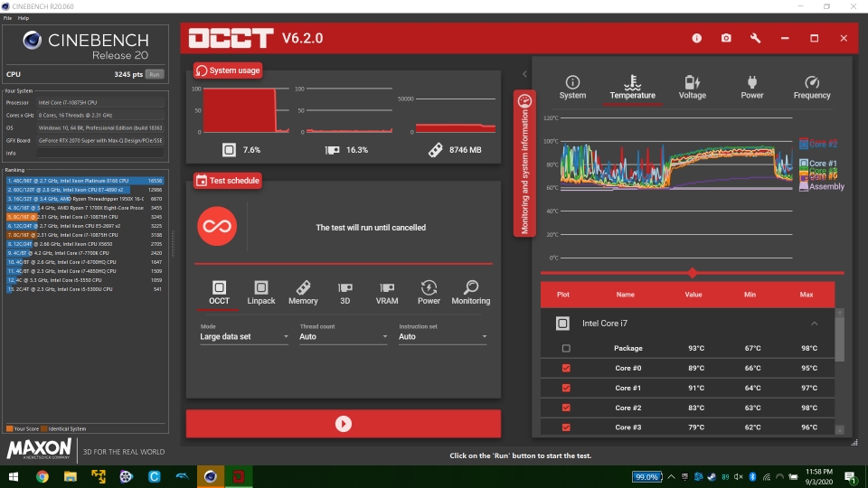
Task: Click the Max column header
Action: click(806, 295)
